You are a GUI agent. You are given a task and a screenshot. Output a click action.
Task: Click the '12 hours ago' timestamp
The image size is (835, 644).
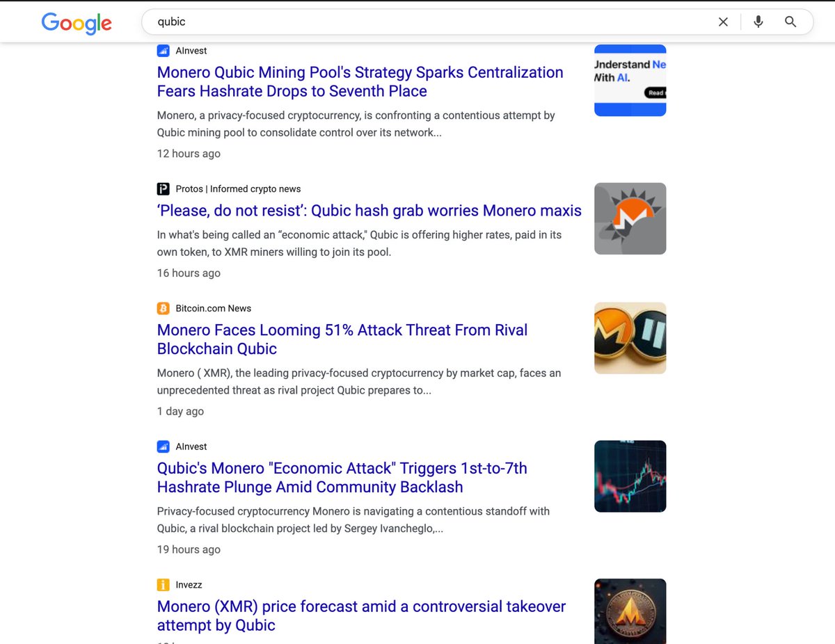click(x=189, y=154)
